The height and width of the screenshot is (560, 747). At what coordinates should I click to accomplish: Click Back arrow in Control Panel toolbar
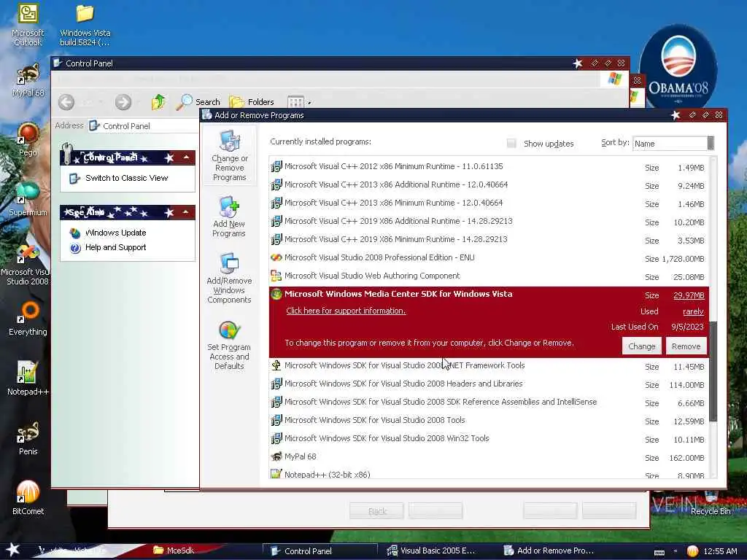[x=66, y=102]
